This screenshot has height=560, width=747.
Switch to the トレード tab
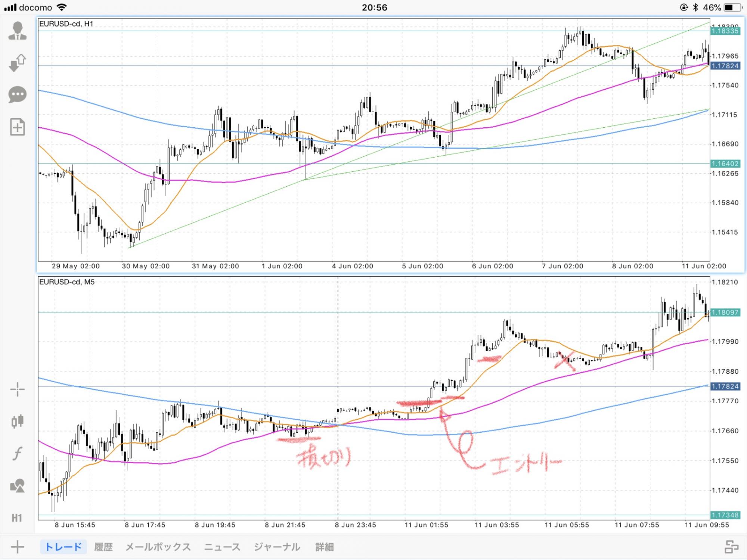pos(63,547)
